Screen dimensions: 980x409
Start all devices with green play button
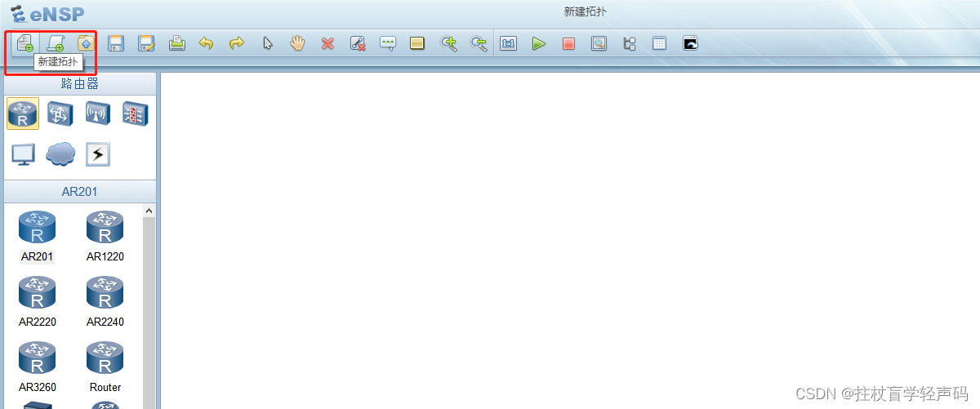[x=538, y=43]
